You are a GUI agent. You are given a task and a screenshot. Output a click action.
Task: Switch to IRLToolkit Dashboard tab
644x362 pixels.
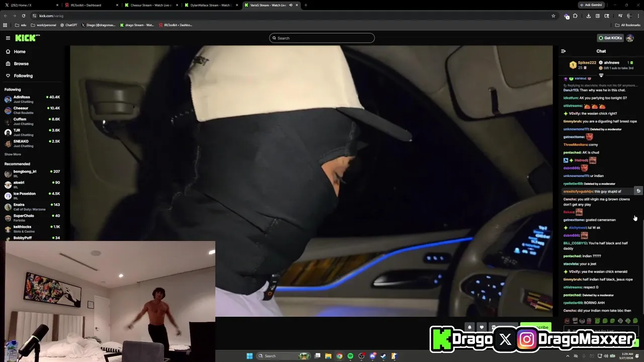tap(91, 5)
